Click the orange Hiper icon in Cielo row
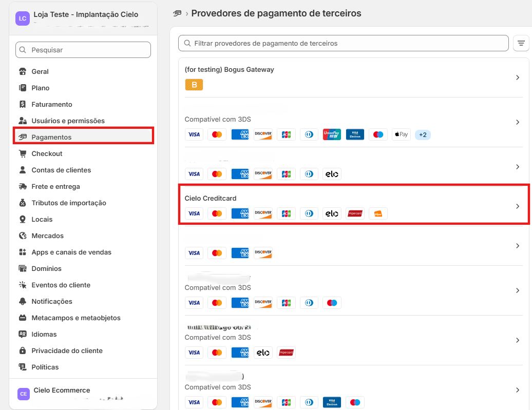This screenshot has height=410, width=532. 378,213
